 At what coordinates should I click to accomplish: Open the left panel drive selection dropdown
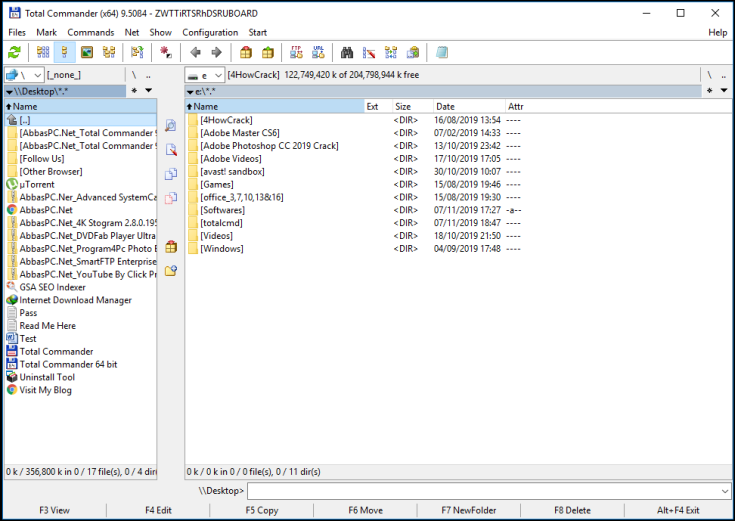[24, 75]
